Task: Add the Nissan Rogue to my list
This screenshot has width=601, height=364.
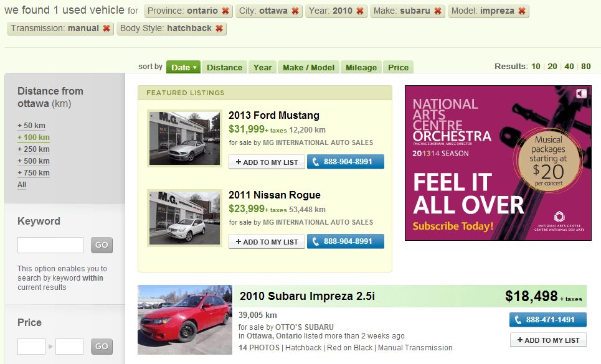Action: tap(267, 241)
